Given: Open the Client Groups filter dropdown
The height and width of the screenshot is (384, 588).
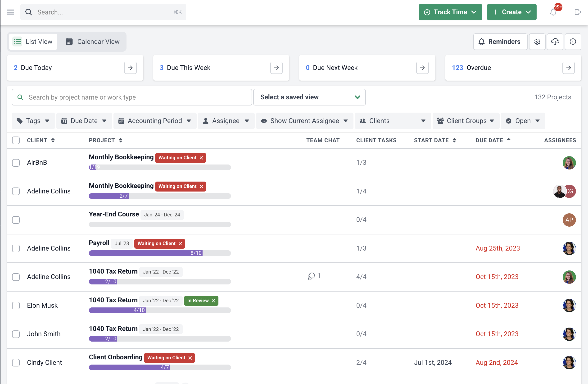Looking at the screenshot, I should (x=466, y=121).
